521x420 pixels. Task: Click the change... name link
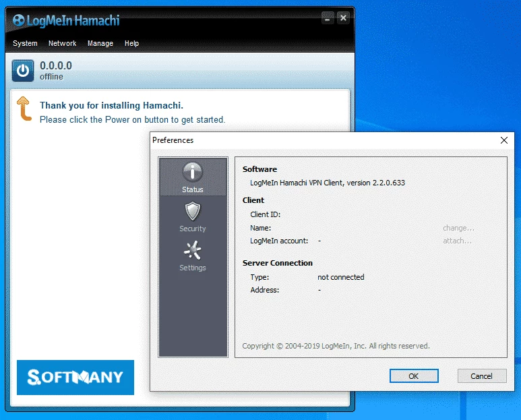(458, 228)
